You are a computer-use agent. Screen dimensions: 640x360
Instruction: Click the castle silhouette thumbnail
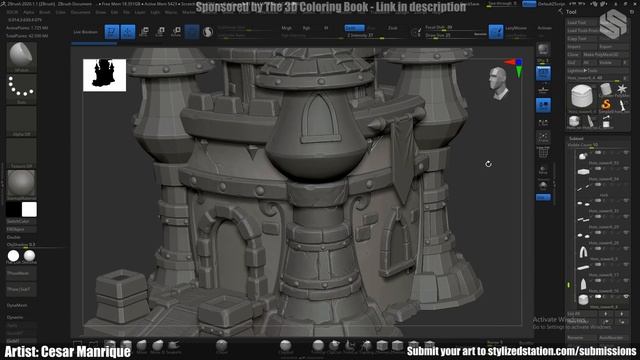(x=104, y=75)
